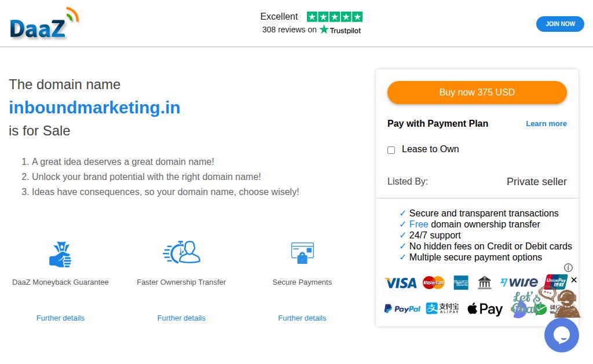The width and height of the screenshot is (593, 364).
Task: Open the Learn more payment plan link
Action: tap(546, 124)
